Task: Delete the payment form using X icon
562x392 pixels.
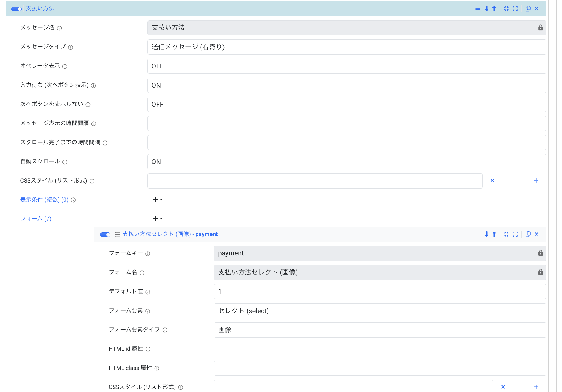Action: [x=537, y=234]
